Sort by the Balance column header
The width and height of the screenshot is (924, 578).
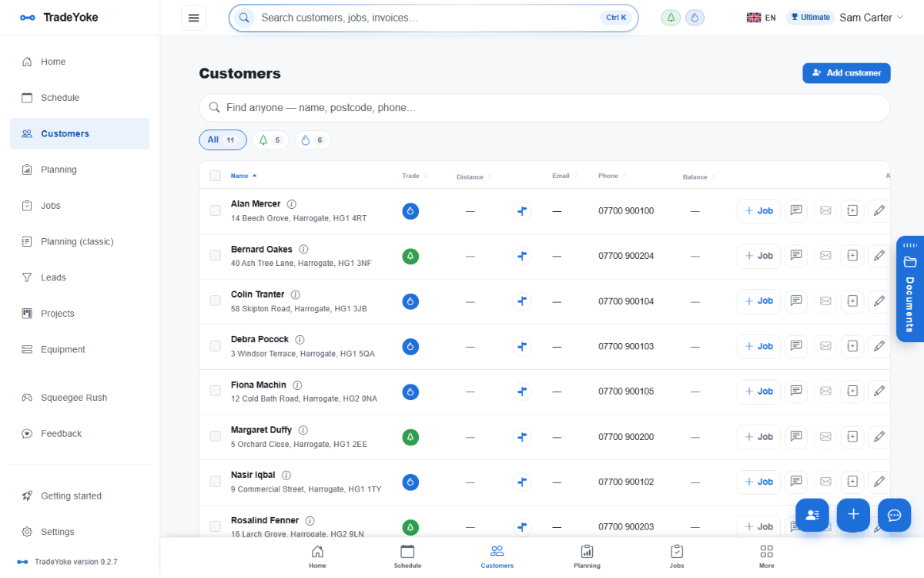pyautogui.click(x=699, y=176)
